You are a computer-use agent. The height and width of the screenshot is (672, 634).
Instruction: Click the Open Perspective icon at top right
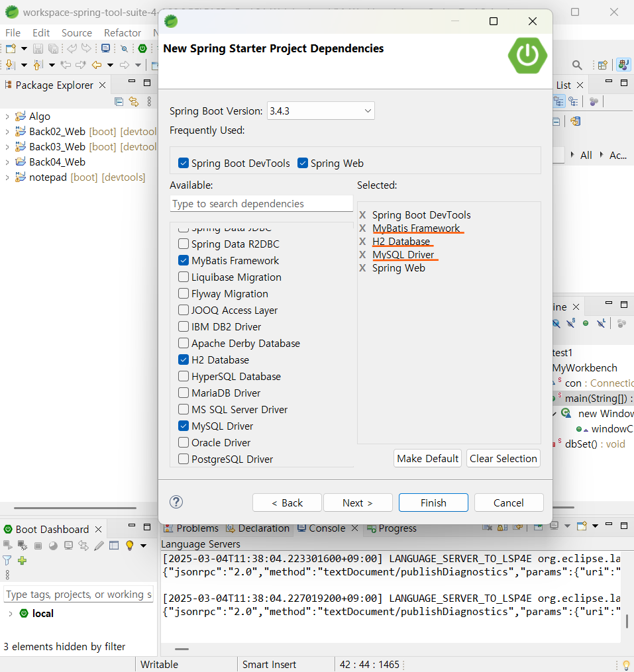[x=603, y=65]
